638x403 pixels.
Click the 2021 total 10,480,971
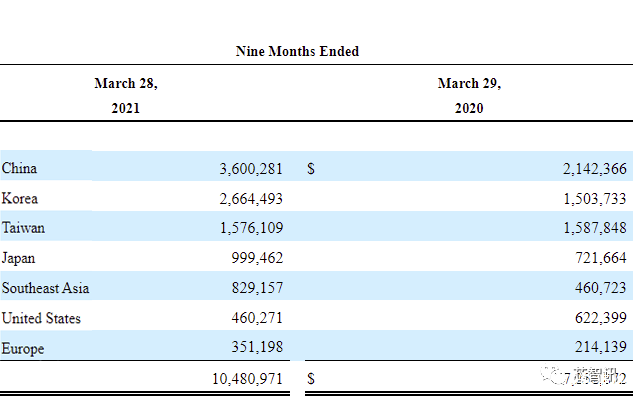247,379
